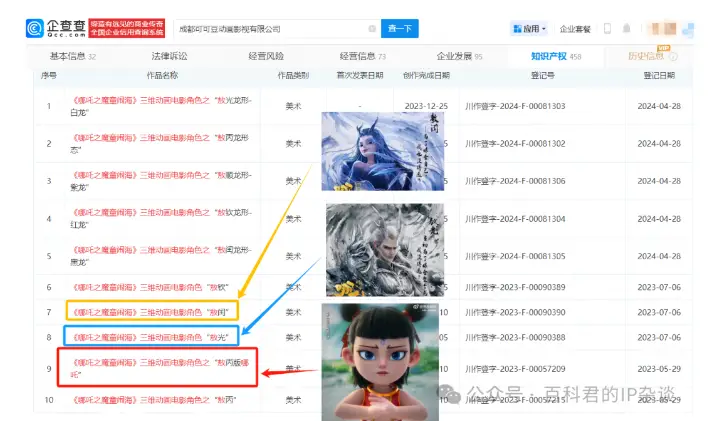Open the VIP 历史信息 tab
Image resolution: width=724 pixels, height=421 pixels.
(x=646, y=56)
